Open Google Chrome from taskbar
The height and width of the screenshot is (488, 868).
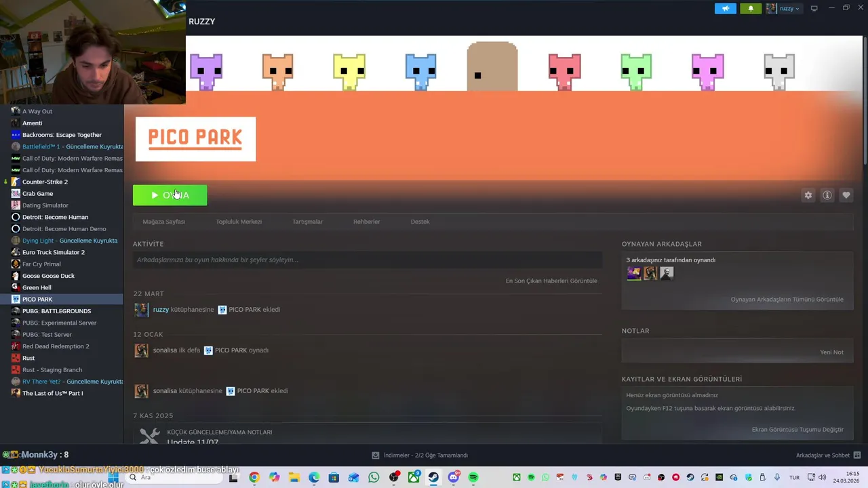tap(254, 477)
